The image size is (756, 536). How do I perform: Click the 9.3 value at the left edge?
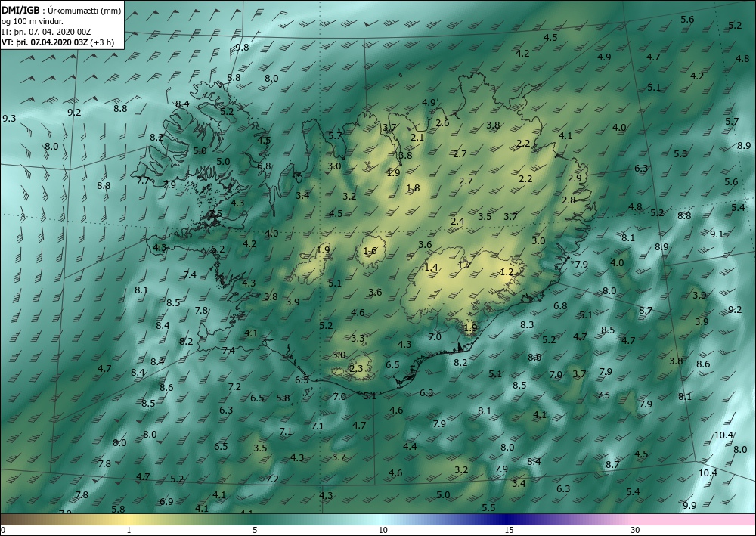[x=9, y=118]
